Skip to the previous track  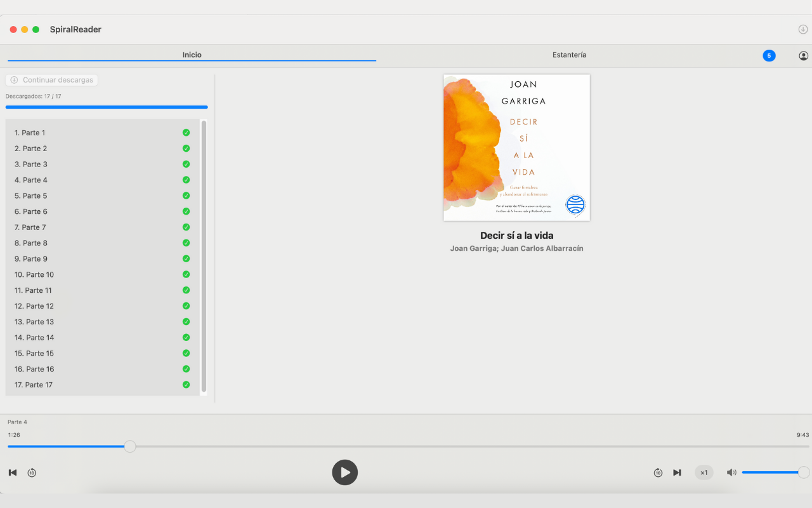pyautogui.click(x=13, y=472)
